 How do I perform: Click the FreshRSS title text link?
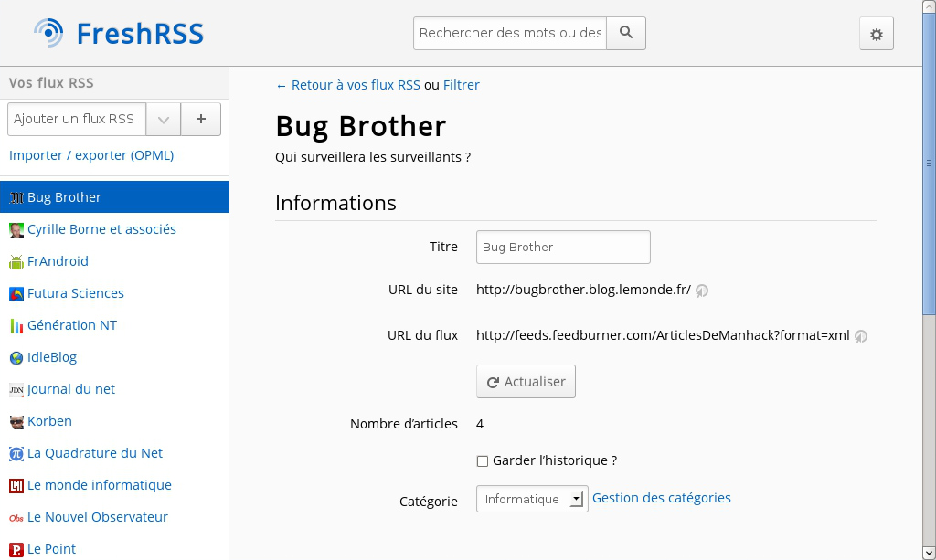pyautogui.click(x=140, y=34)
